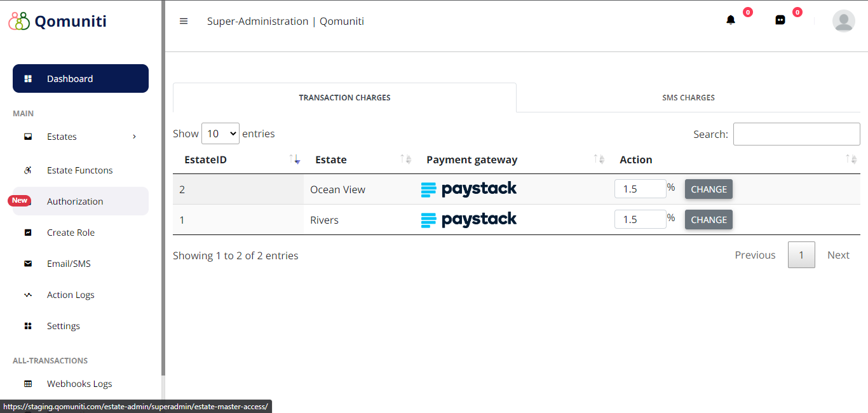Click the Search input field
Viewport: 868px width, 413px height.
click(x=796, y=134)
